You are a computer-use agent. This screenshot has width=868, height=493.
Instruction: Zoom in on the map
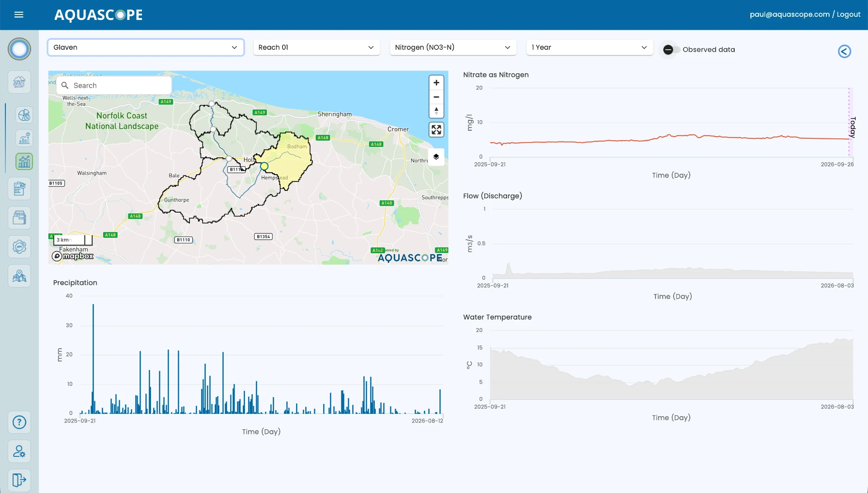pyautogui.click(x=436, y=83)
